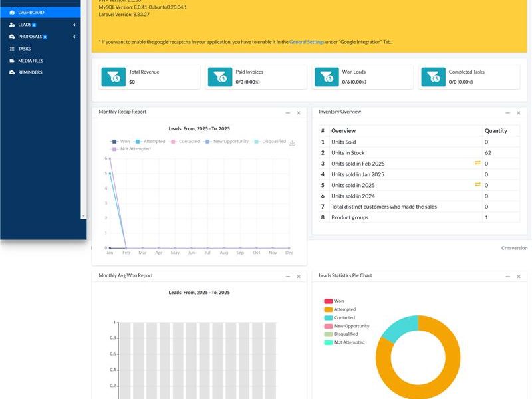
Task: Click the Total Revenue funnel icon
Action: click(114, 77)
